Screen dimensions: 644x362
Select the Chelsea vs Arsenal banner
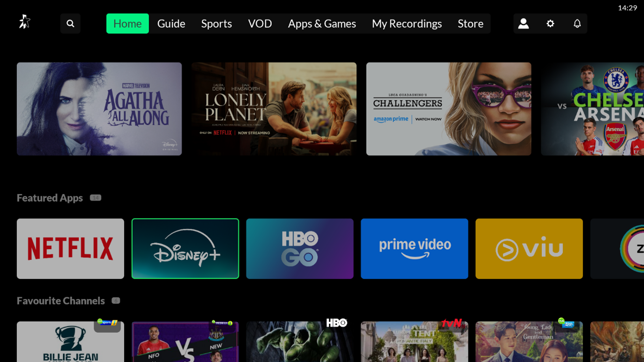click(x=593, y=109)
